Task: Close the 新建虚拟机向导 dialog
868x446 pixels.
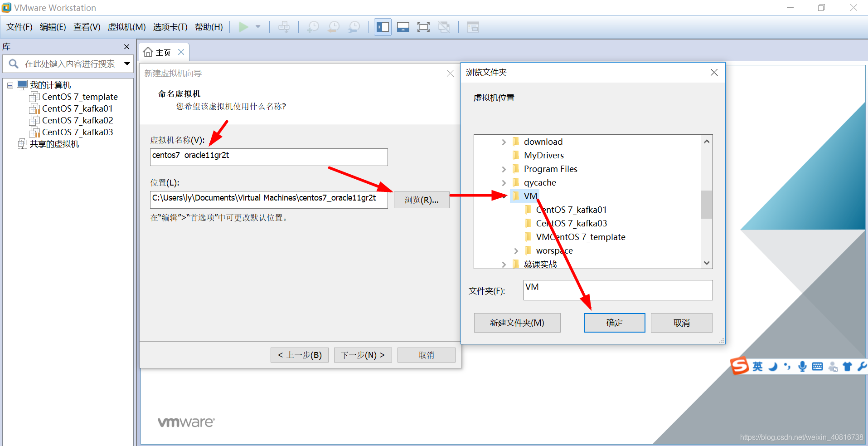Action: pyautogui.click(x=450, y=74)
